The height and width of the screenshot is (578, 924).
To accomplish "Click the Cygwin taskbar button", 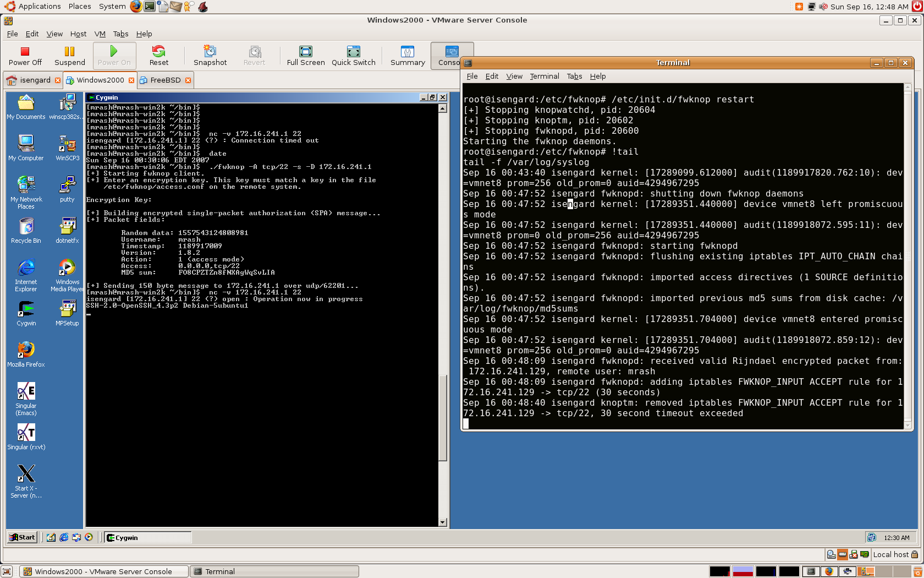I will tap(147, 538).
